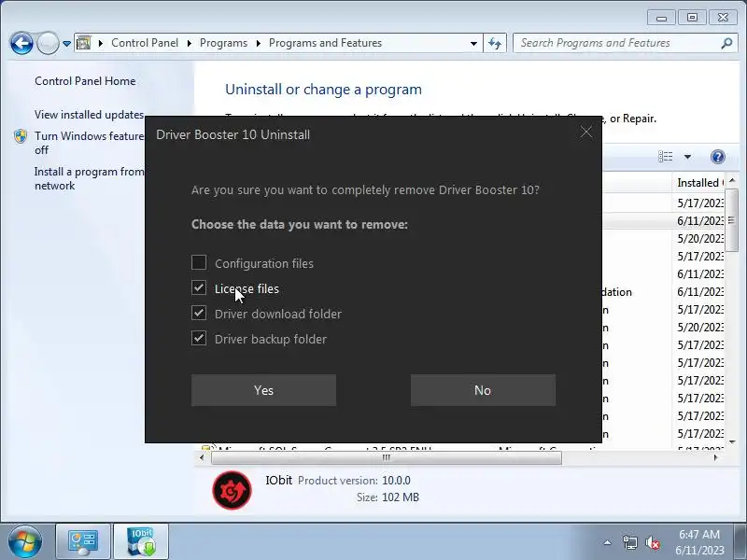Click the Show desktop strip beside the clock

740,541
